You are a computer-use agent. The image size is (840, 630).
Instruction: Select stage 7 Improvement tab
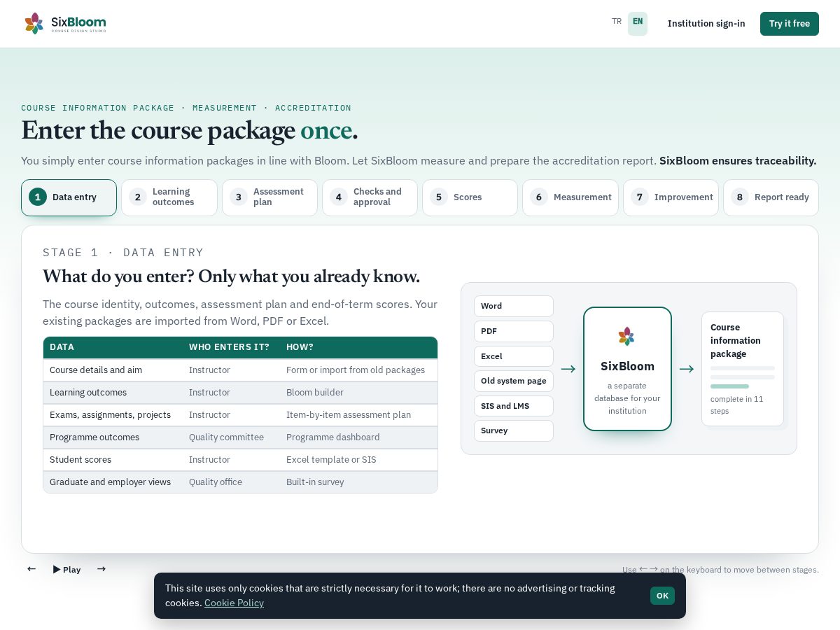click(x=671, y=197)
